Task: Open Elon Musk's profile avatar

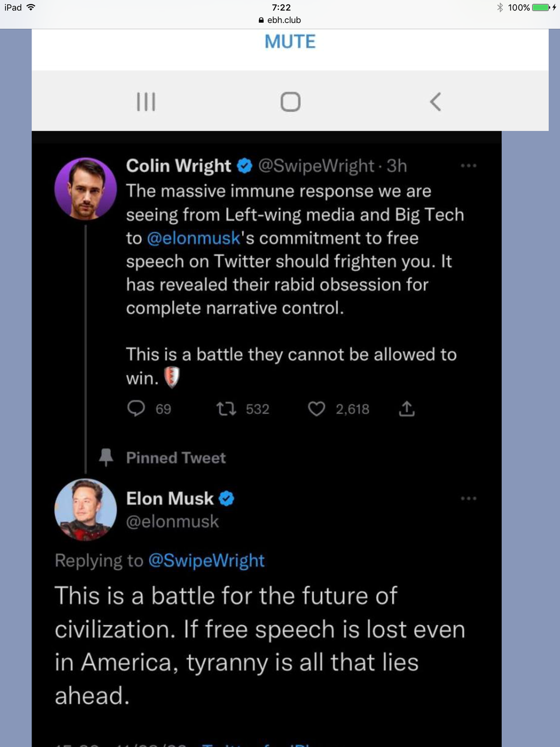Action: pos(85,509)
